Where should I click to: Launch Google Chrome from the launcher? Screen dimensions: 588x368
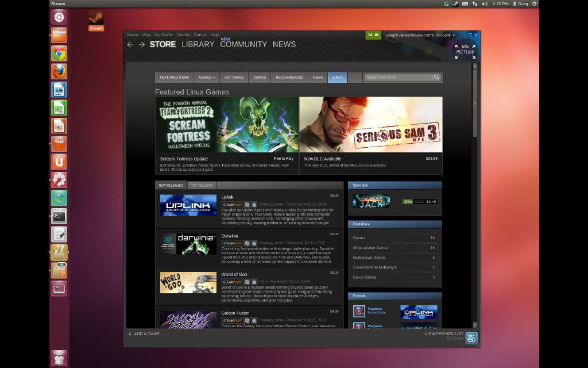tap(59, 53)
